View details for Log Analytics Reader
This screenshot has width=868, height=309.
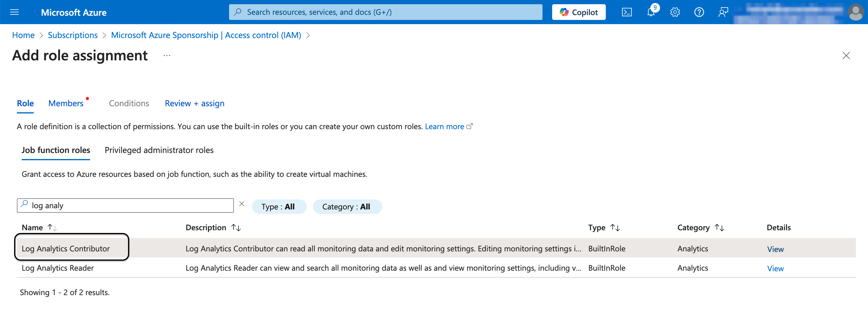tap(775, 269)
